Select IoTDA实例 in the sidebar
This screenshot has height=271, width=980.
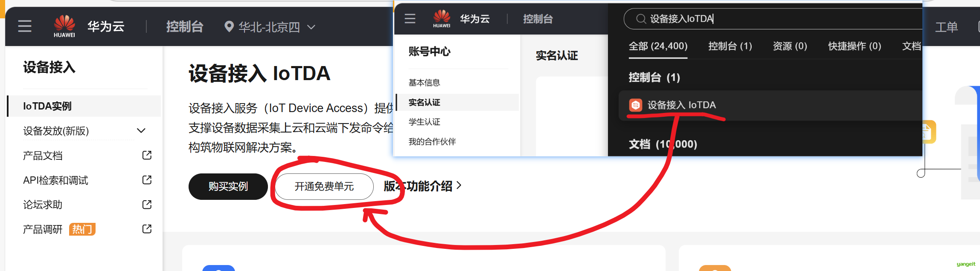tap(84, 106)
